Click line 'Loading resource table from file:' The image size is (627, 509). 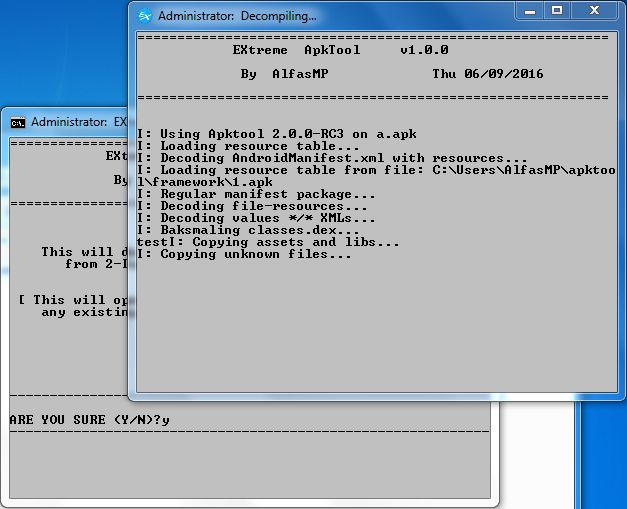(281, 170)
